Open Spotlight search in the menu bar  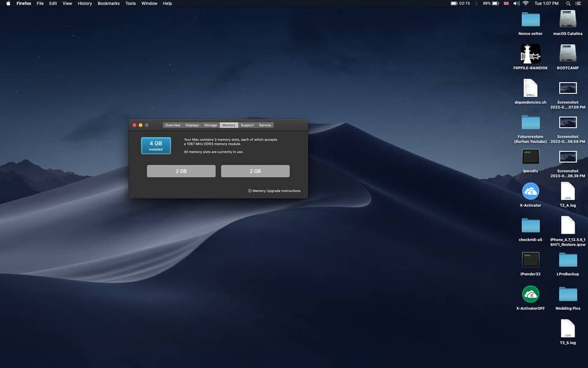pyautogui.click(x=568, y=4)
